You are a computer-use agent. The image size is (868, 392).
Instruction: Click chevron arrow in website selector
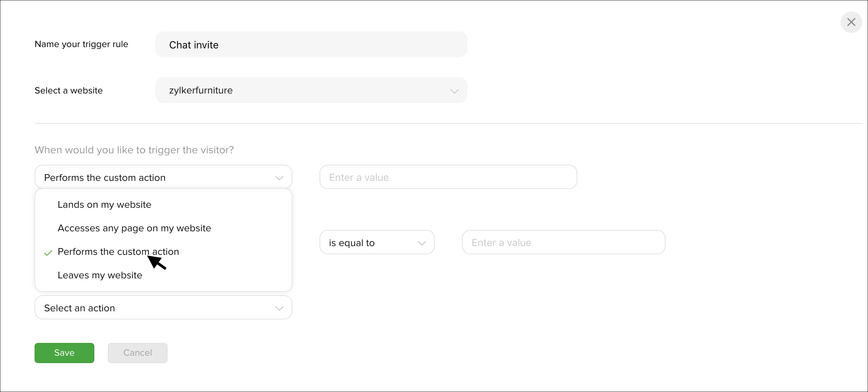tap(454, 91)
